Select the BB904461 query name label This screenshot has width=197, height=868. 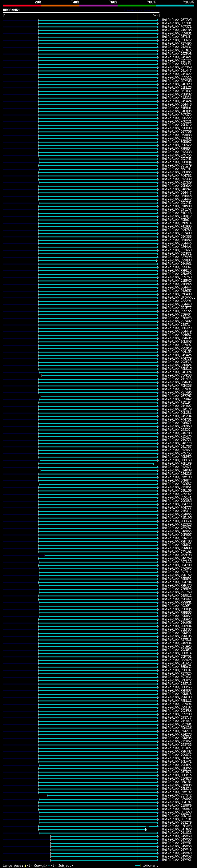click(x=11, y=10)
